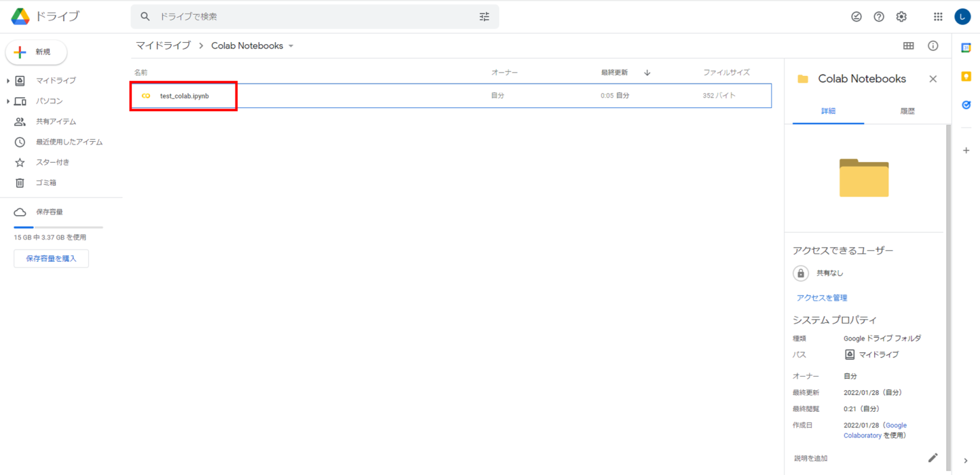The height and width of the screenshot is (475, 980).
Task: Switch to grid layout view
Action: (909, 46)
